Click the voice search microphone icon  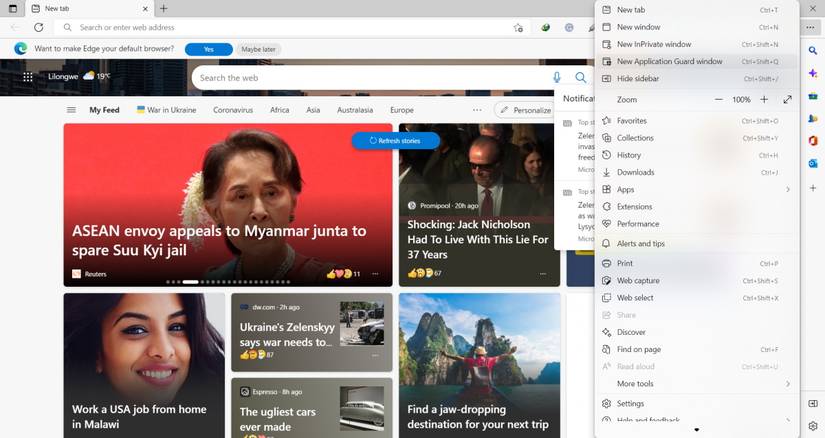click(x=557, y=77)
